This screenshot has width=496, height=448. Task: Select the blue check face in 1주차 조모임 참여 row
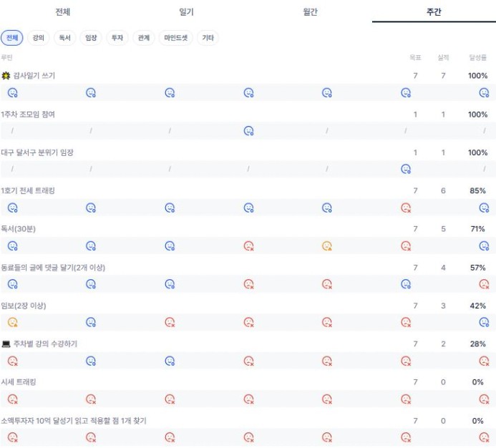(x=248, y=130)
